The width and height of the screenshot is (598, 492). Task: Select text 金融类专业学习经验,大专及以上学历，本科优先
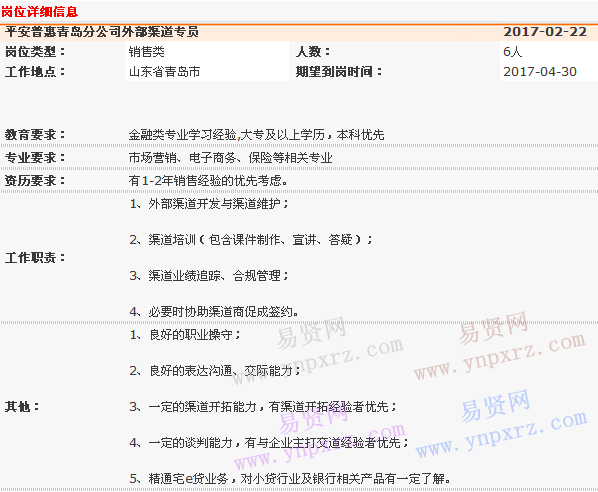point(256,134)
